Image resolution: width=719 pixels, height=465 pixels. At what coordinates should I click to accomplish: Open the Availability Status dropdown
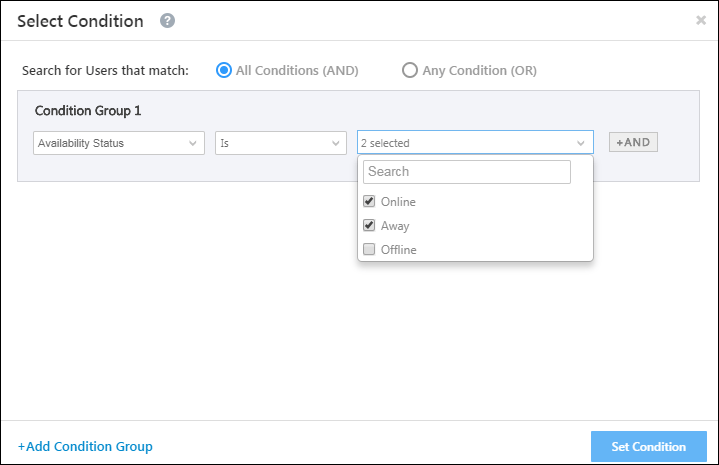point(118,143)
